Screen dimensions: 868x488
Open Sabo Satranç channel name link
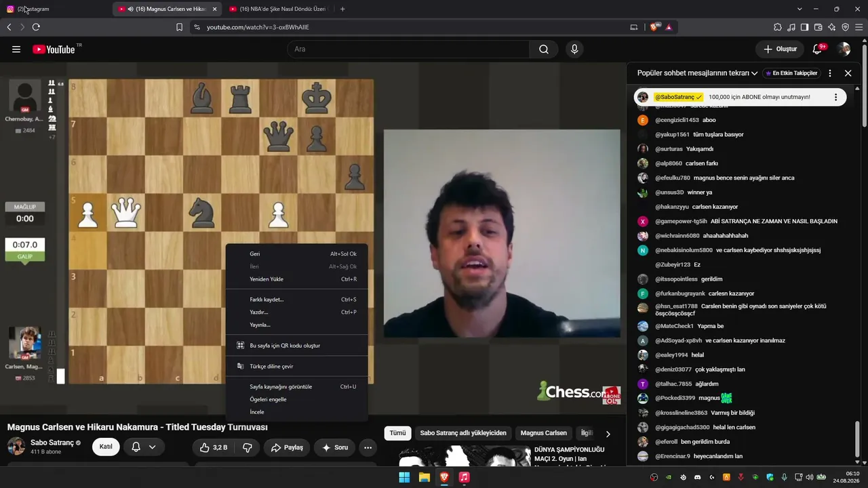[x=52, y=443]
